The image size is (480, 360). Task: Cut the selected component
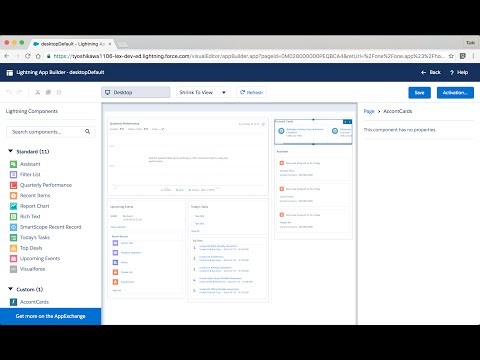click(x=38, y=92)
